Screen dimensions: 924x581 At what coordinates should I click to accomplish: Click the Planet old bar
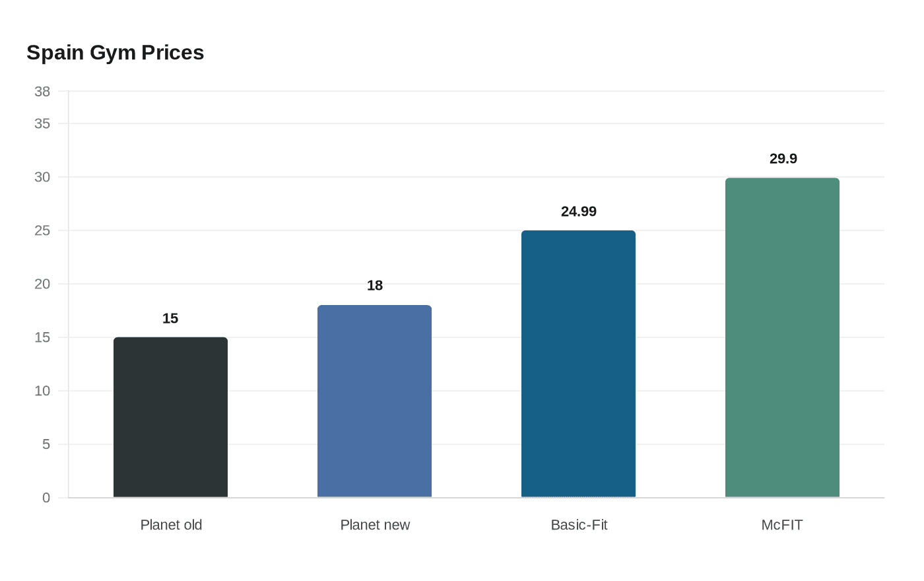point(170,417)
